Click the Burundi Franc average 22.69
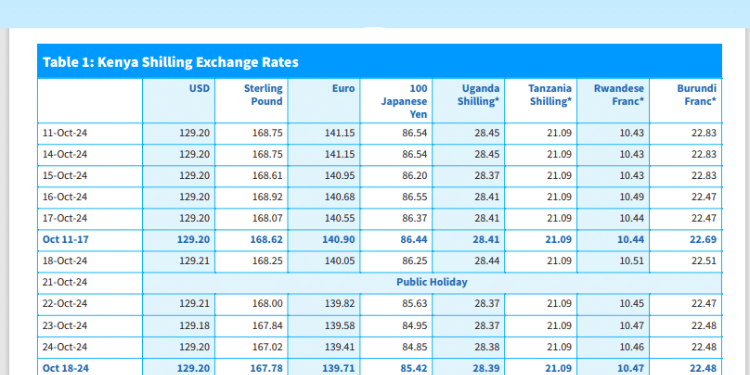Screen dimensions: 750x375 coord(703,240)
